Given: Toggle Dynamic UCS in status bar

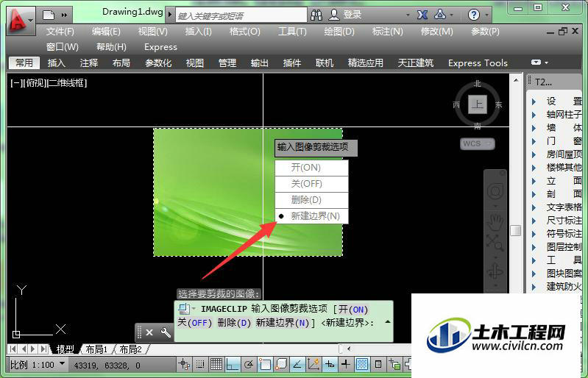Looking at the screenshot, I should [x=313, y=364].
